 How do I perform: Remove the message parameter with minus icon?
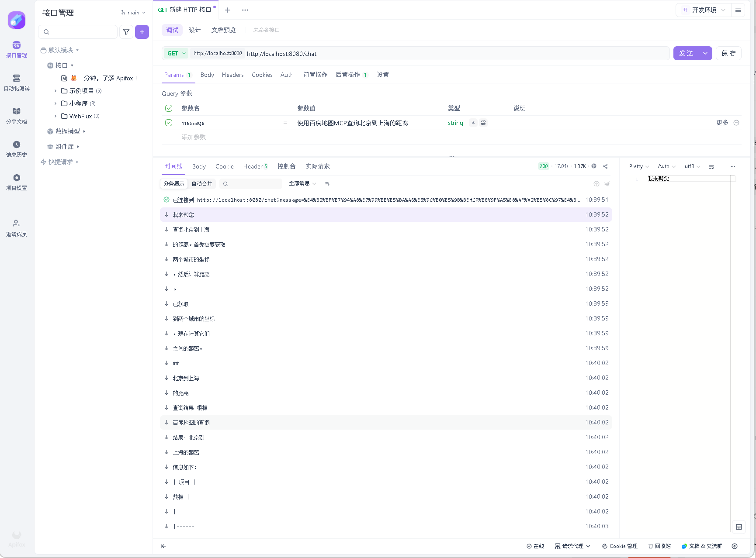click(x=736, y=123)
